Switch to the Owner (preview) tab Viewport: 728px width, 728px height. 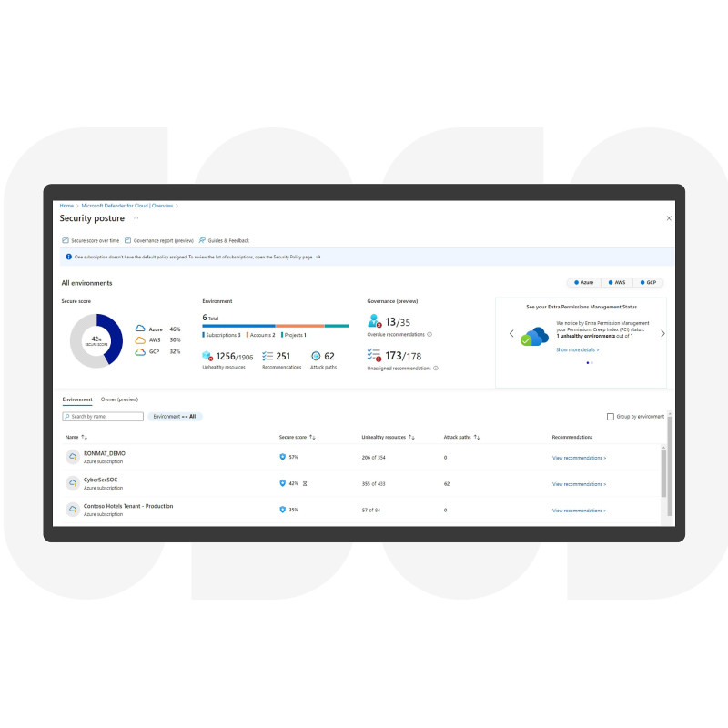[119, 399]
